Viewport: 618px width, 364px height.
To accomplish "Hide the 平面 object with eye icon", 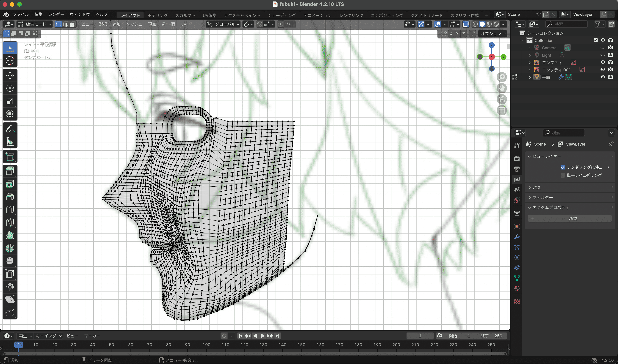I will (x=603, y=77).
